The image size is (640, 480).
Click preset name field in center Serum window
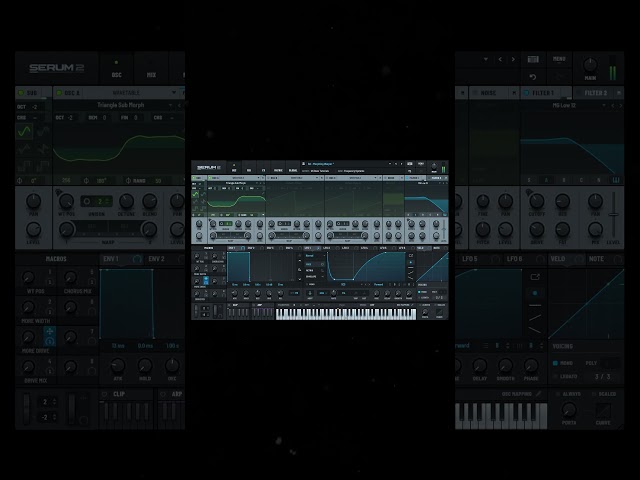321,164
